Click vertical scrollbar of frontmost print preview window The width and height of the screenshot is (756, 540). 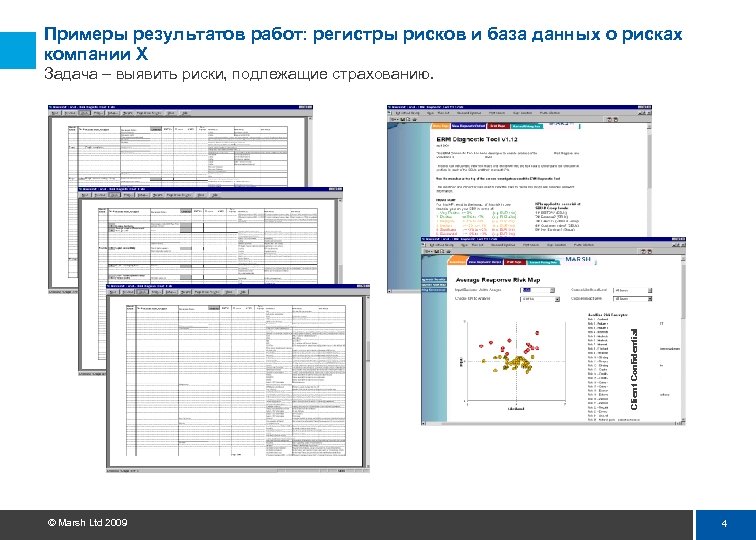(367, 381)
